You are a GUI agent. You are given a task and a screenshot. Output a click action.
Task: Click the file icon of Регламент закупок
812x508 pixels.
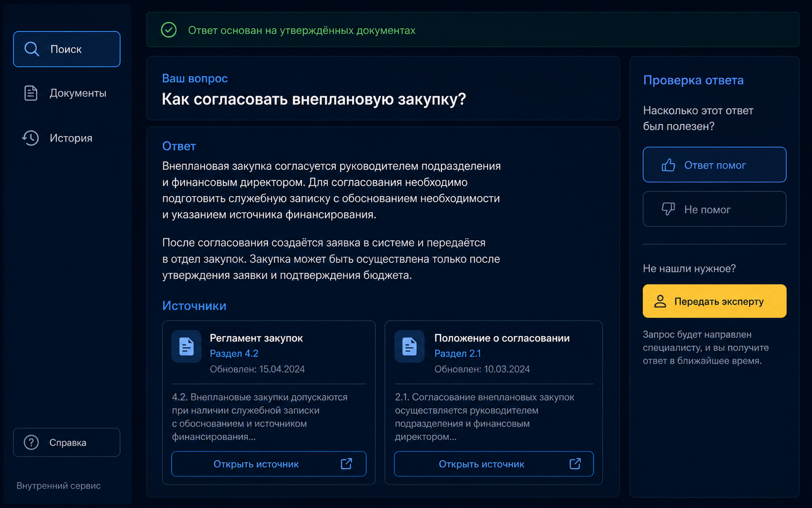click(x=186, y=347)
